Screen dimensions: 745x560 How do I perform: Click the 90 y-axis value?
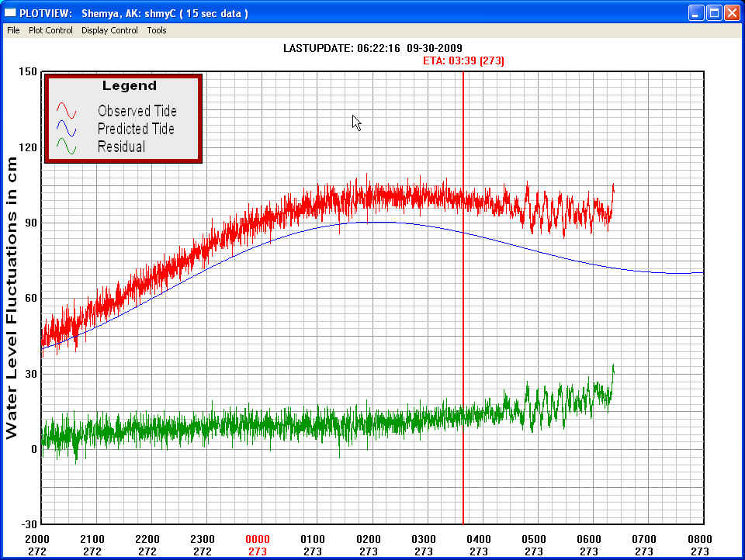tap(31, 223)
